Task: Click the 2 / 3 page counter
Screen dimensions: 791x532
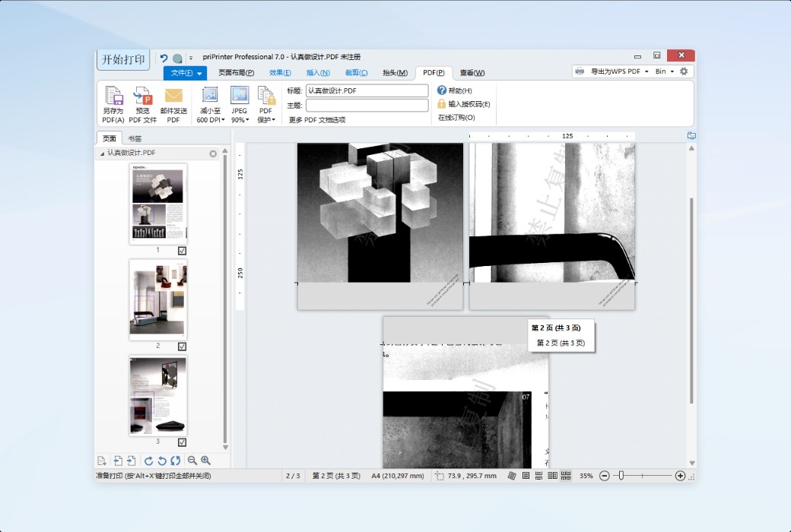Action: [x=293, y=476]
